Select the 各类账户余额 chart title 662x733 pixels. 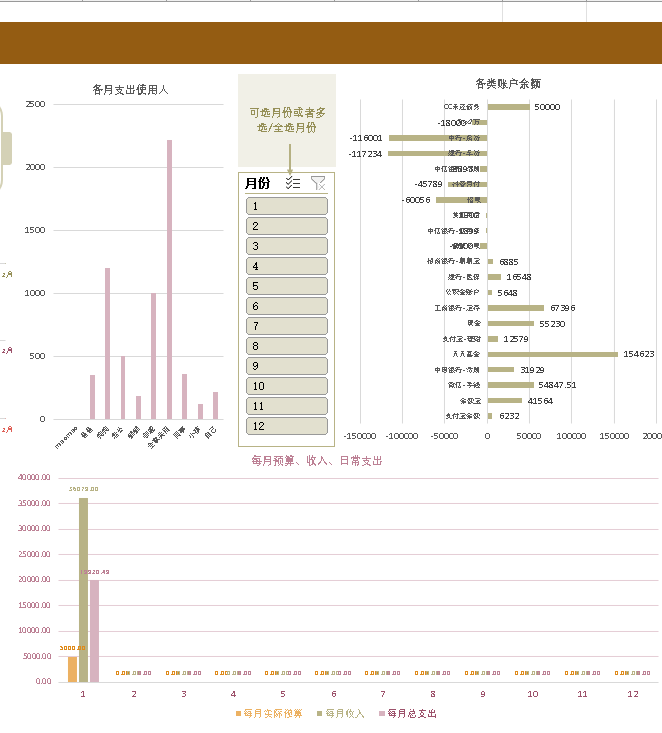point(508,84)
